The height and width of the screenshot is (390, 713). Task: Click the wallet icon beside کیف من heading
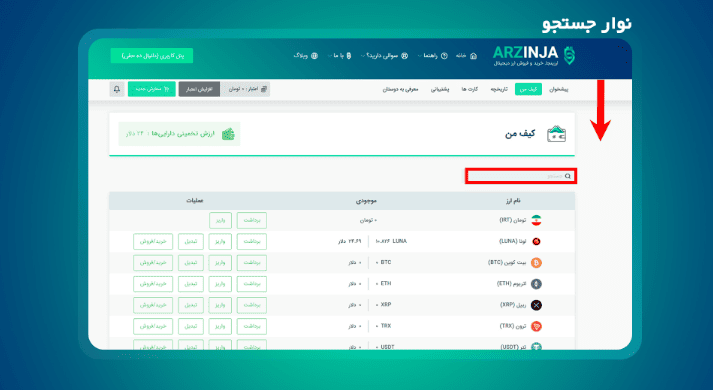click(557, 134)
